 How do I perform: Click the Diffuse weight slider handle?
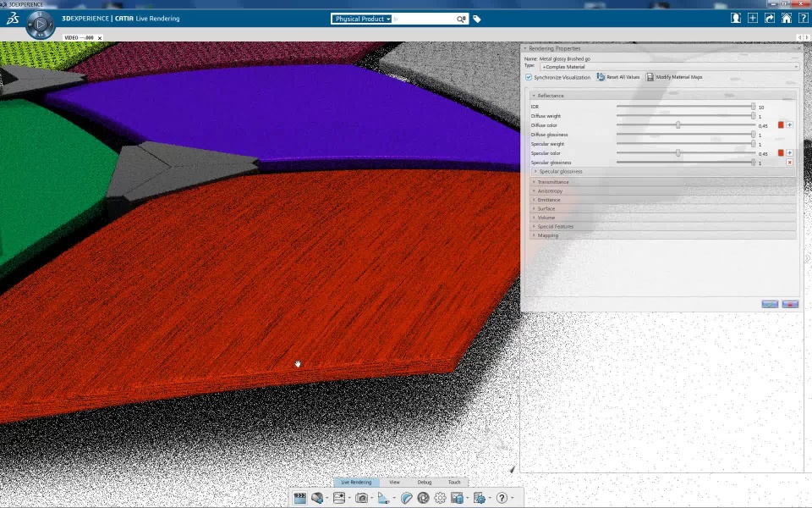click(754, 116)
